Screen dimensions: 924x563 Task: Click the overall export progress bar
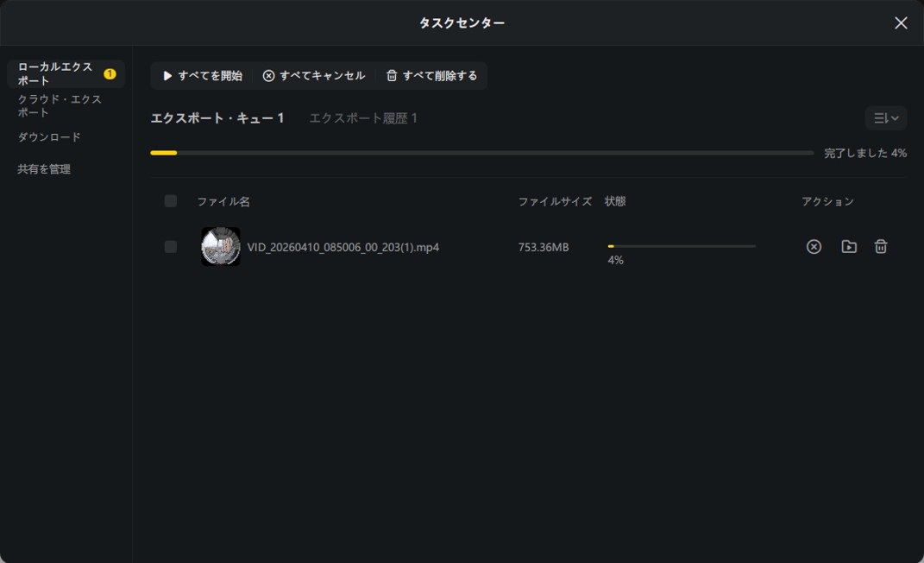[x=481, y=153]
